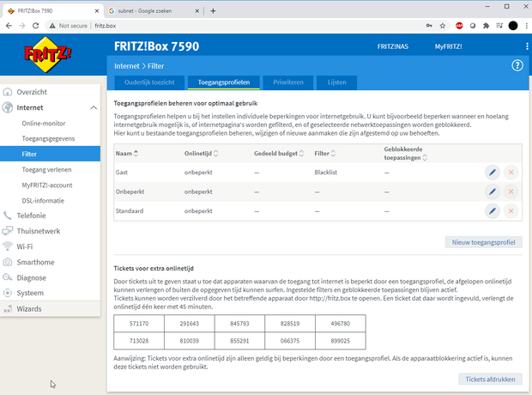Open the saved passwords key icon
Screen dimensions: 532x395
[429, 26]
